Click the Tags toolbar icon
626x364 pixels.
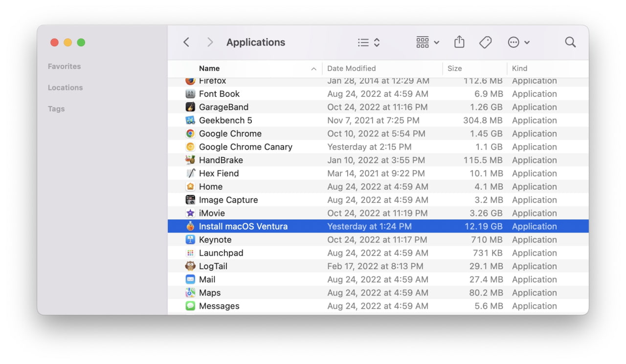485,42
